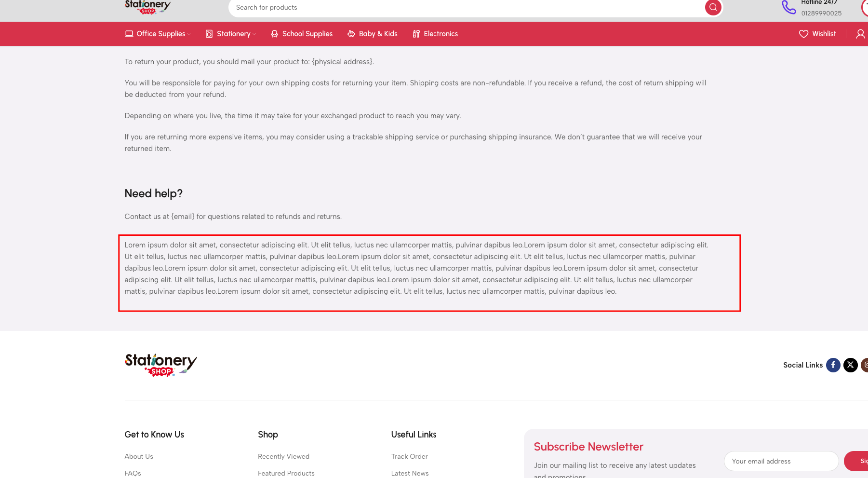Click the Contact us at {email} sentence
This screenshot has width=868, height=478.
pos(233,217)
